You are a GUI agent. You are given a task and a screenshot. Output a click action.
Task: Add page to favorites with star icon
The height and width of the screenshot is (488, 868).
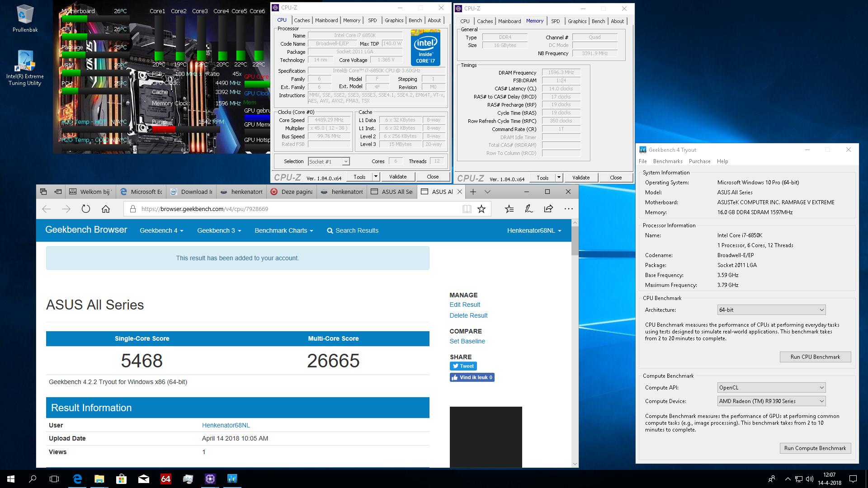481,209
